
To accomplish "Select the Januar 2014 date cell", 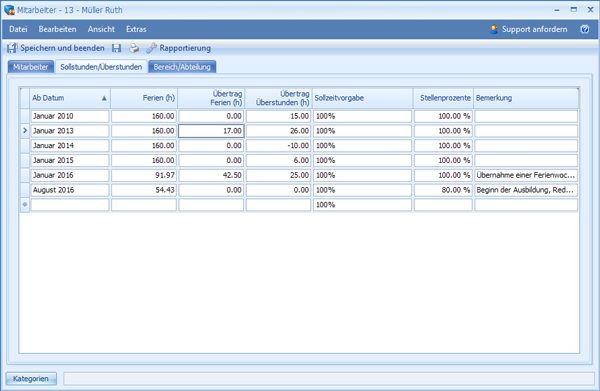I will 70,146.
